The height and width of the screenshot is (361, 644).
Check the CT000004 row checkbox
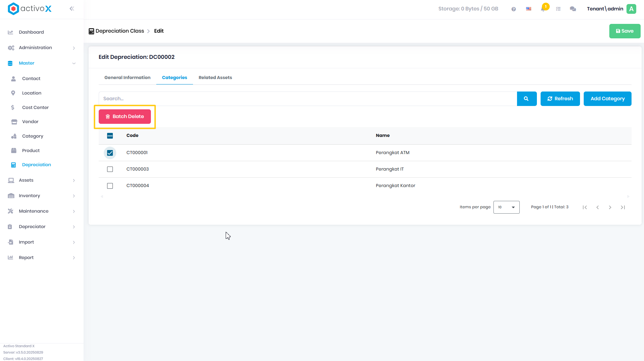click(110, 186)
